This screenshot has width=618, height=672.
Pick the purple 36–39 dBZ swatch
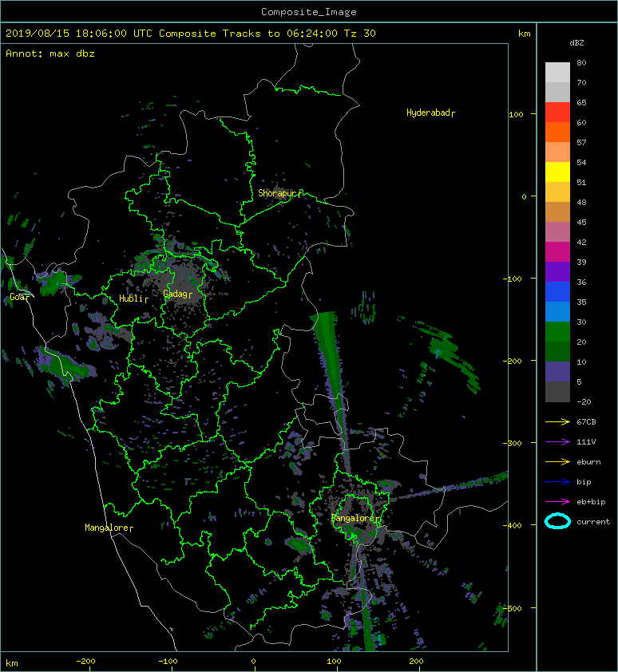pos(557,271)
